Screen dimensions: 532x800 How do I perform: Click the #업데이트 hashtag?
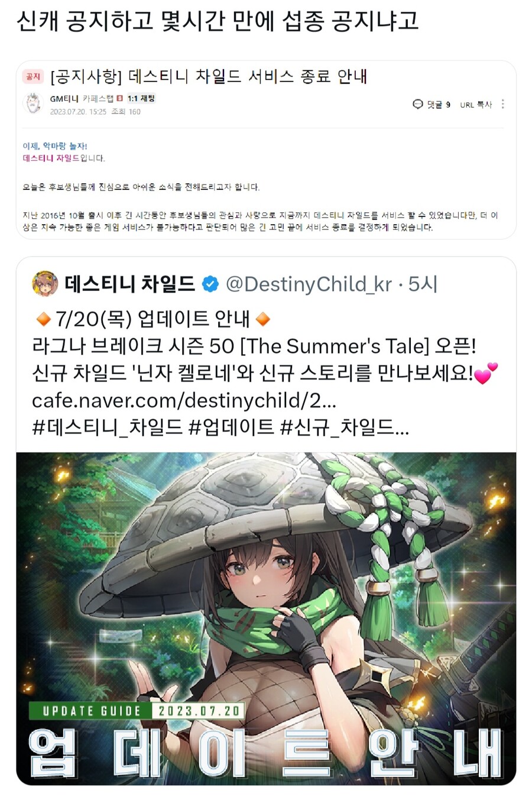click(x=232, y=427)
